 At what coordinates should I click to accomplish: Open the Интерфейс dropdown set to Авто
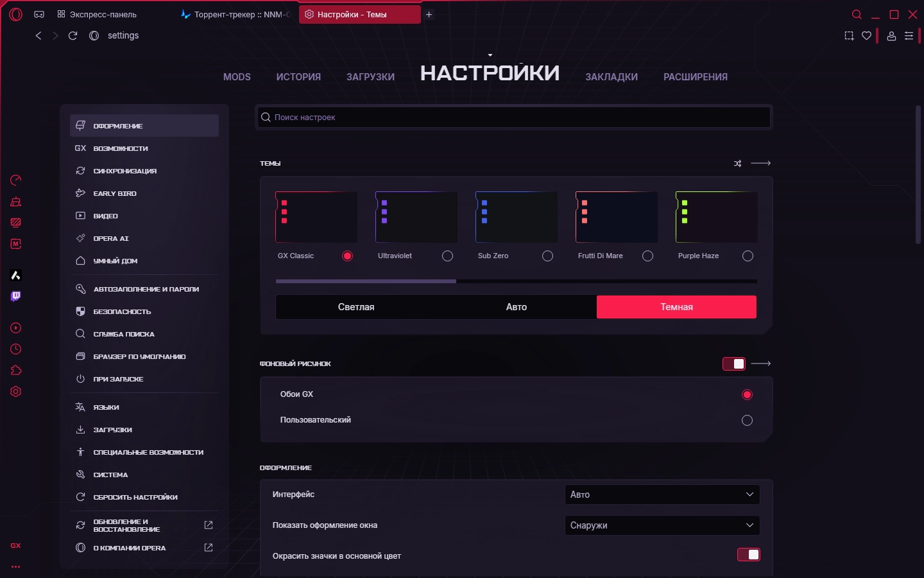(662, 495)
